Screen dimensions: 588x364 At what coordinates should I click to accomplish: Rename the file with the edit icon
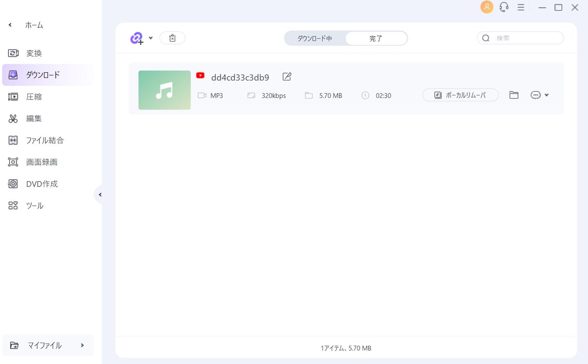point(287,77)
